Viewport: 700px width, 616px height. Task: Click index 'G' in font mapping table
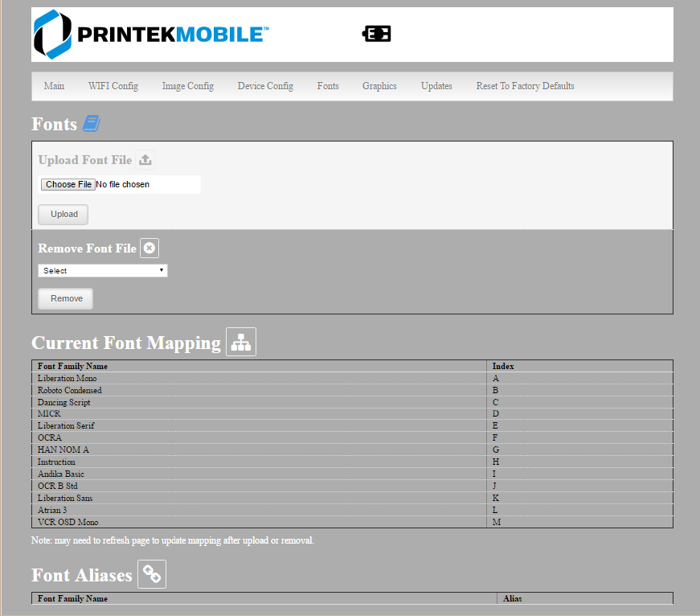(x=496, y=450)
